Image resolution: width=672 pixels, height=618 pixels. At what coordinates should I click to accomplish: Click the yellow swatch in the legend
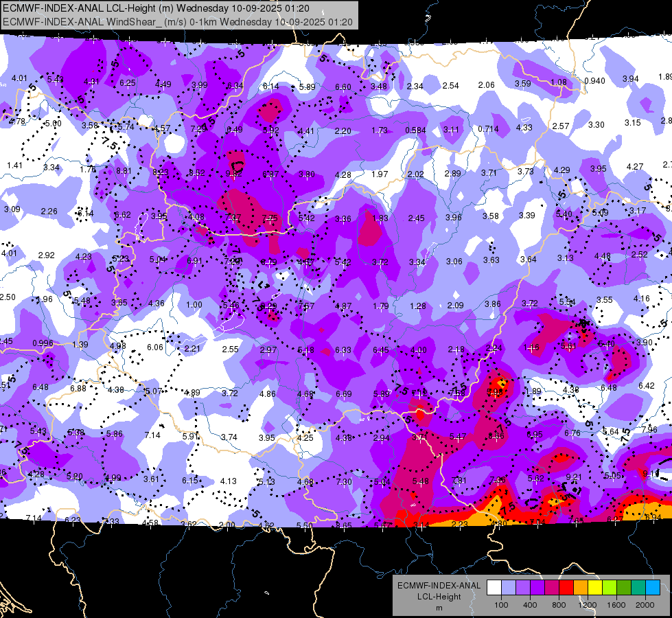click(x=595, y=588)
